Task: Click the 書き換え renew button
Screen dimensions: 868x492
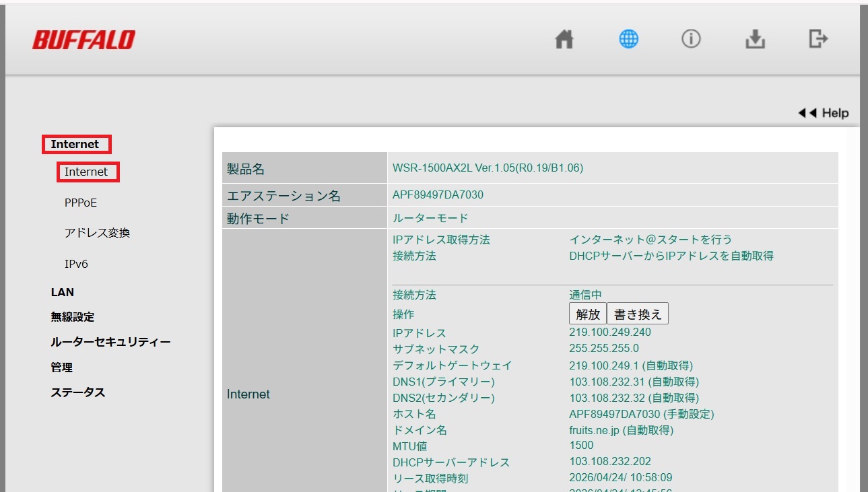Action: pyautogui.click(x=638, y=314)
